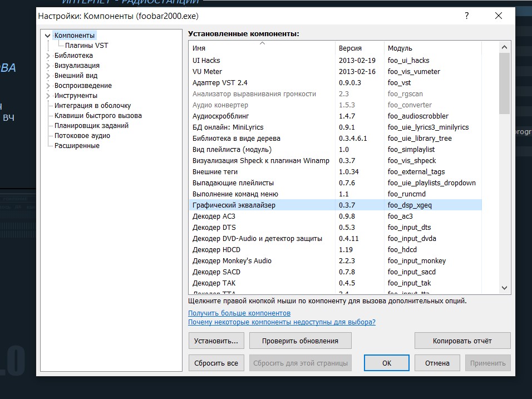This screenshot has height=399, width=532.
Task: Confirm settings with the OK button
Action: (387, 363)
